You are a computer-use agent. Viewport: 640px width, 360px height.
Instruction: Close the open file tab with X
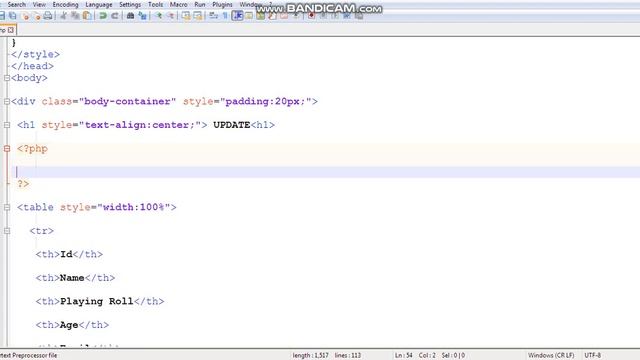coord(11,30)
